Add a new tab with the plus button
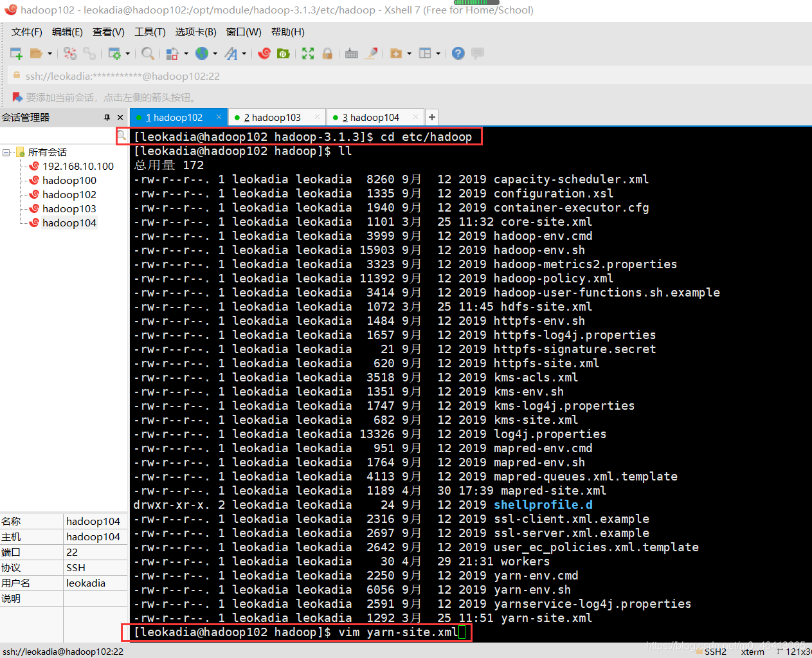The width and height of the screenshot is (812, 658). pyautogui.click(x=432, y=117)
